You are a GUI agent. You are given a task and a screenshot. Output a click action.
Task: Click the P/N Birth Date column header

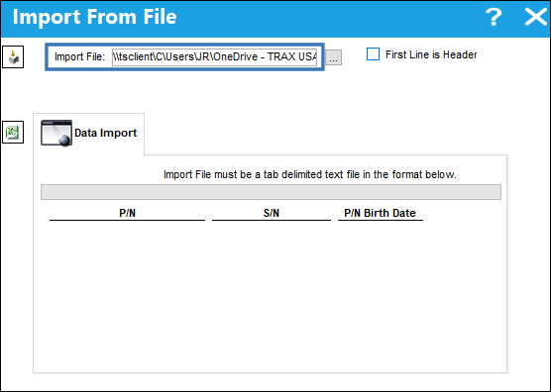(381, 213)
